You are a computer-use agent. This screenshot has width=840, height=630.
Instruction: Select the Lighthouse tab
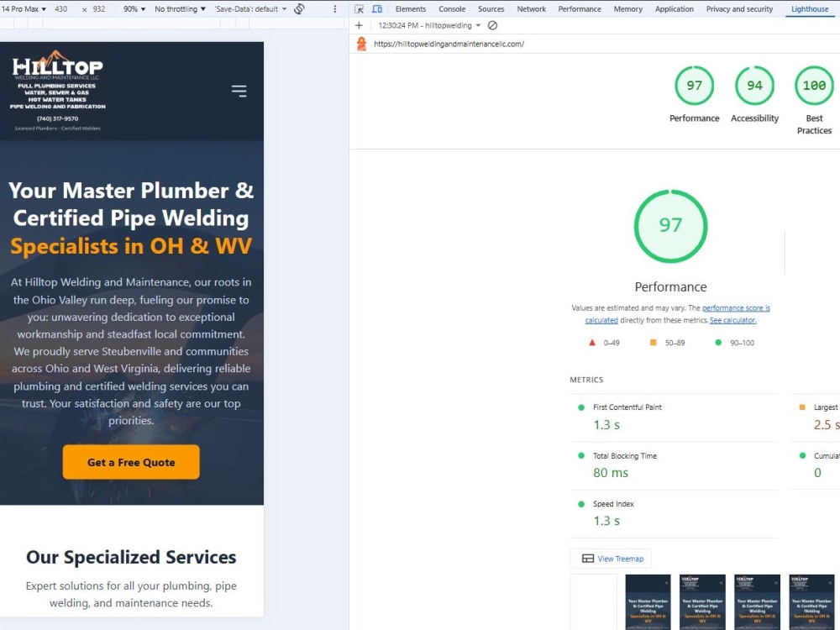click(810, 9)
